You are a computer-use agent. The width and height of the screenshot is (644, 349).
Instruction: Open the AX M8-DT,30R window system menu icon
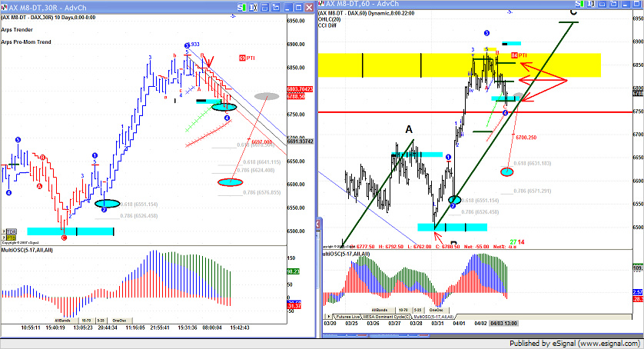[x=5, y=6]
